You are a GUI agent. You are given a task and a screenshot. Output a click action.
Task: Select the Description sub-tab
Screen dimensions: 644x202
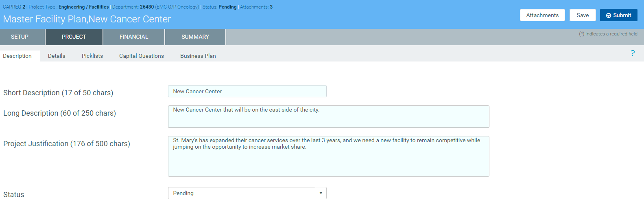17,56
